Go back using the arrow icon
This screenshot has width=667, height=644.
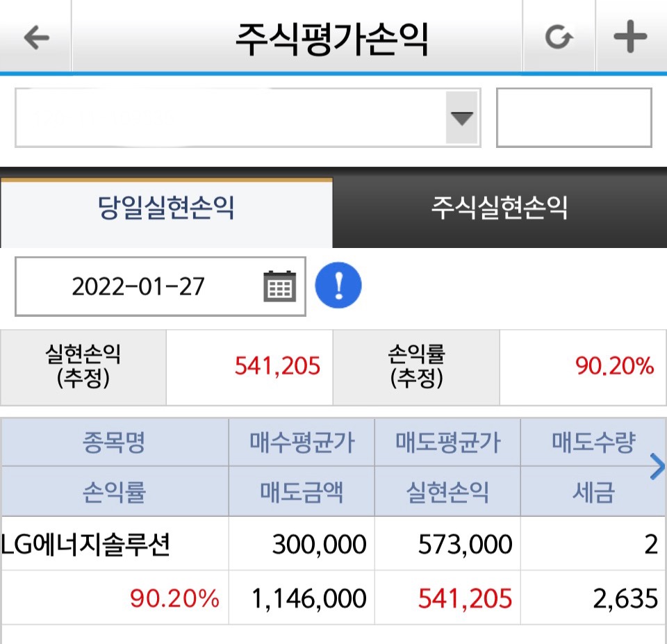point(36,38)
